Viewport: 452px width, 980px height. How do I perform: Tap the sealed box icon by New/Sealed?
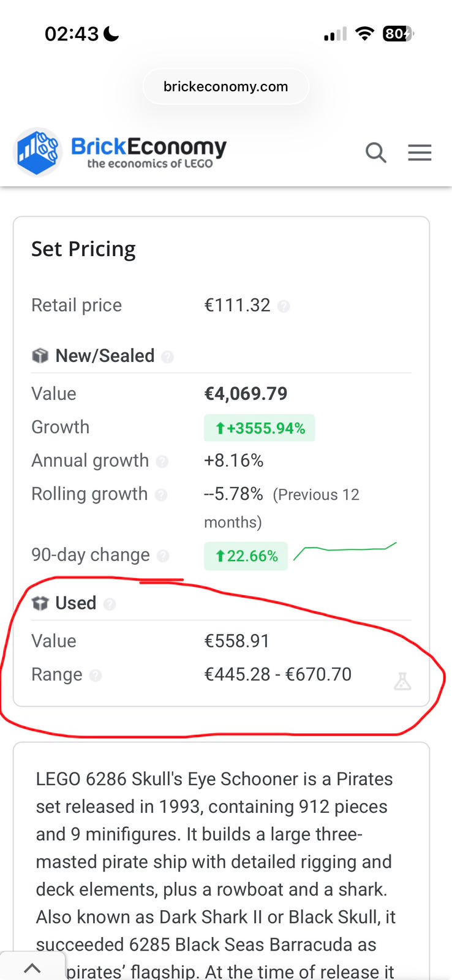coord(40,356)
